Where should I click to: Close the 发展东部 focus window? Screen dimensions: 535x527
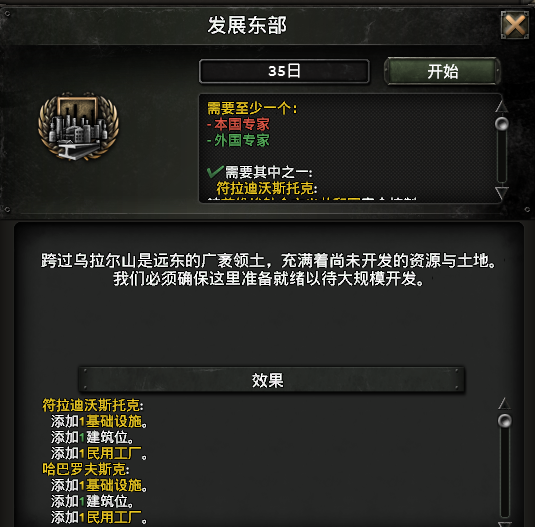pos(515,25)
